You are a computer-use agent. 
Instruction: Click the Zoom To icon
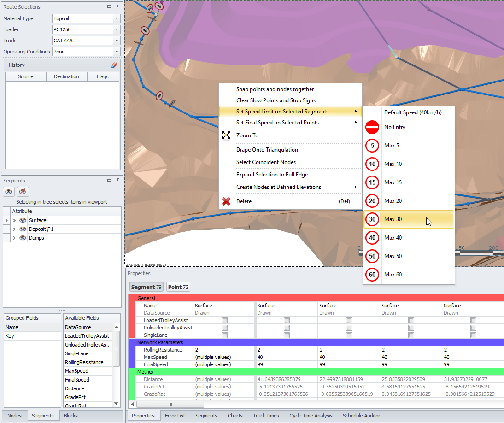(226, 135)
